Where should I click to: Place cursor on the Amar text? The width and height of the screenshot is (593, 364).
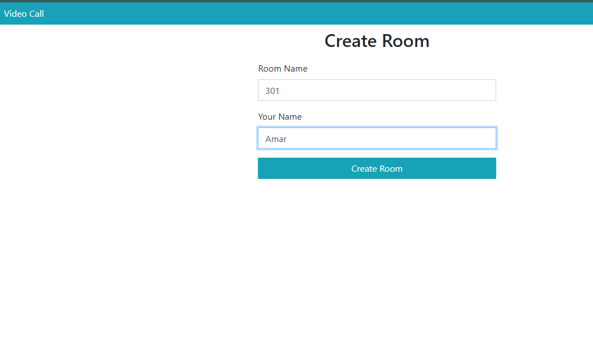point(276,139)
